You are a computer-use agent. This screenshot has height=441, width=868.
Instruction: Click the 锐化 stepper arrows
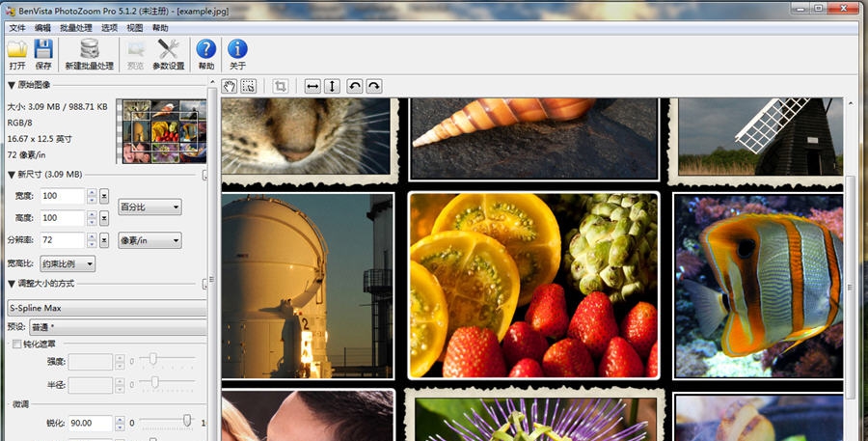(120, 423)
